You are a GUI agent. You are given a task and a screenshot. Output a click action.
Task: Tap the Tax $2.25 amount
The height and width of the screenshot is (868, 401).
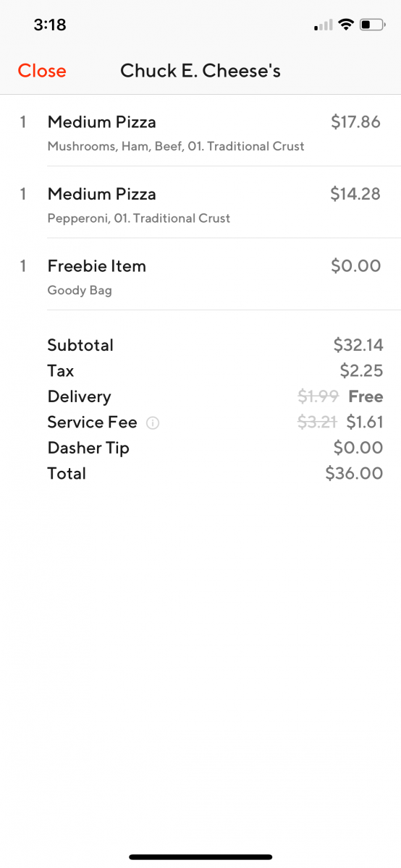(361, 371)
